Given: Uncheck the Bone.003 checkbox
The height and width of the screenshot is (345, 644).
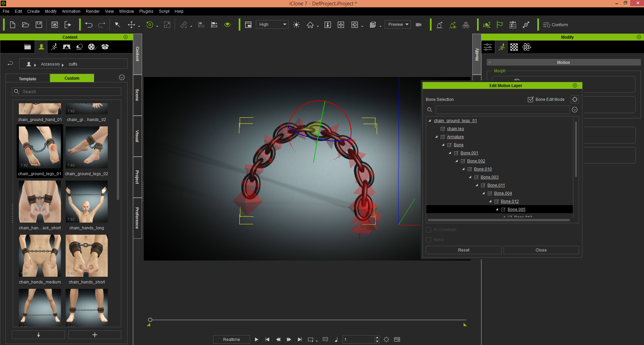Looking at the screenshot, I should (476, 177).
